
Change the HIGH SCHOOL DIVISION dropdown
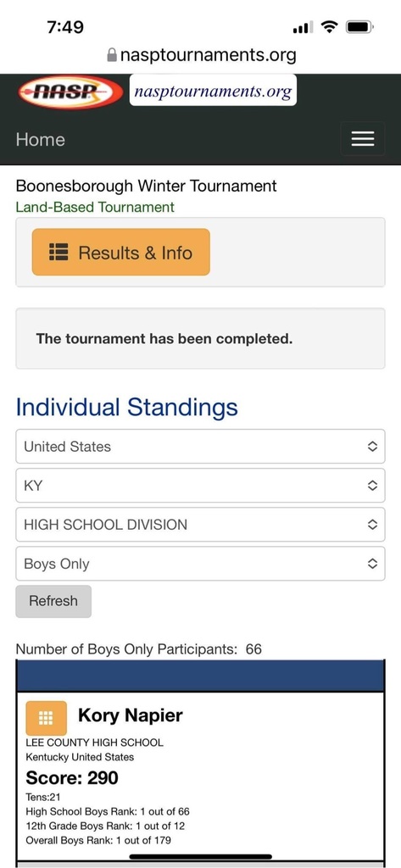pyautogui.click(x=200, y=524)
